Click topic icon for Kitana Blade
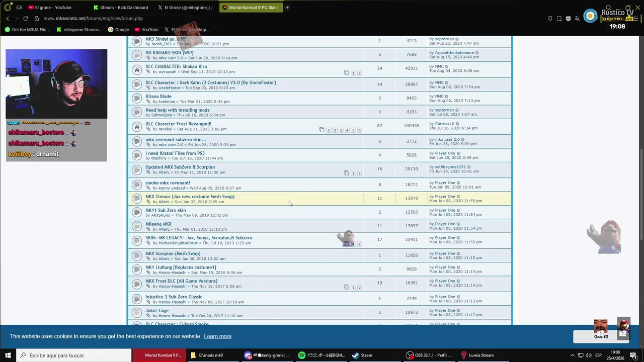This screenshot has height=362, width=644. pyautogui.click(x=136, y=99)
